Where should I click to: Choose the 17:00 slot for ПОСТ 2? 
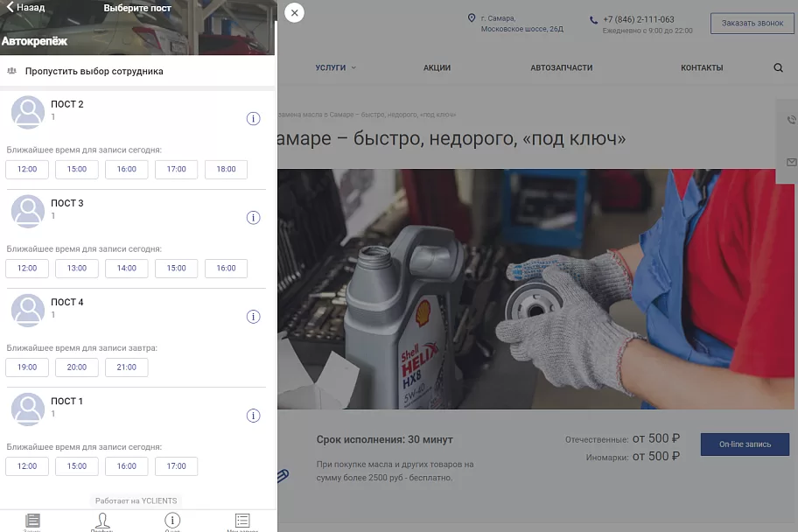(176, 170)
